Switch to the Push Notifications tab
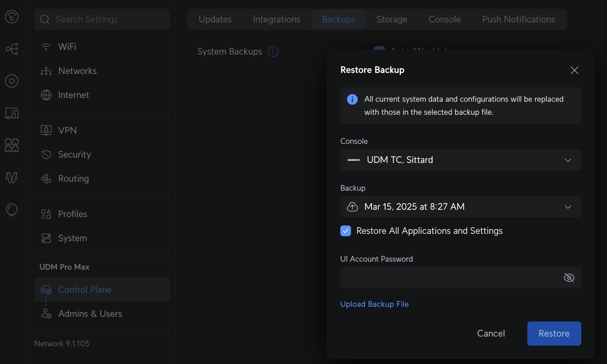Screen dimensions: 607x364 pos(519,19)
